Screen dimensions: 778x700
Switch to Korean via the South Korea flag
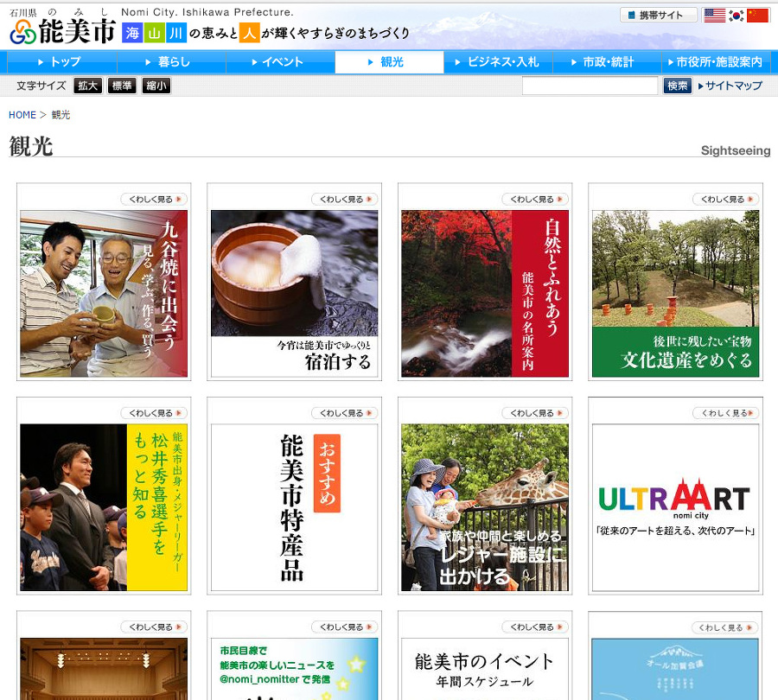pyautogui.click(x=737, y=16)
